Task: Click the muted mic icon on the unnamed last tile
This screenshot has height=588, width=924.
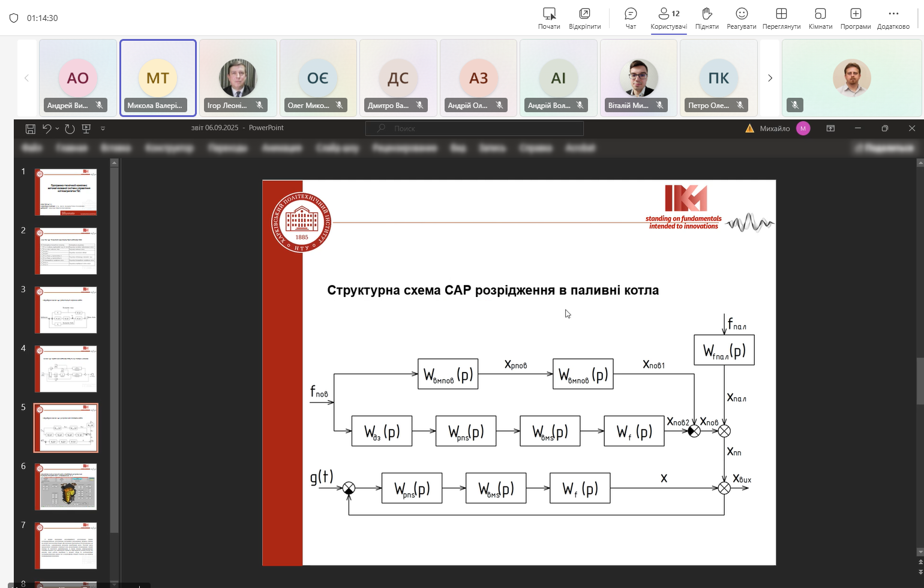Action: coord(795,105)
